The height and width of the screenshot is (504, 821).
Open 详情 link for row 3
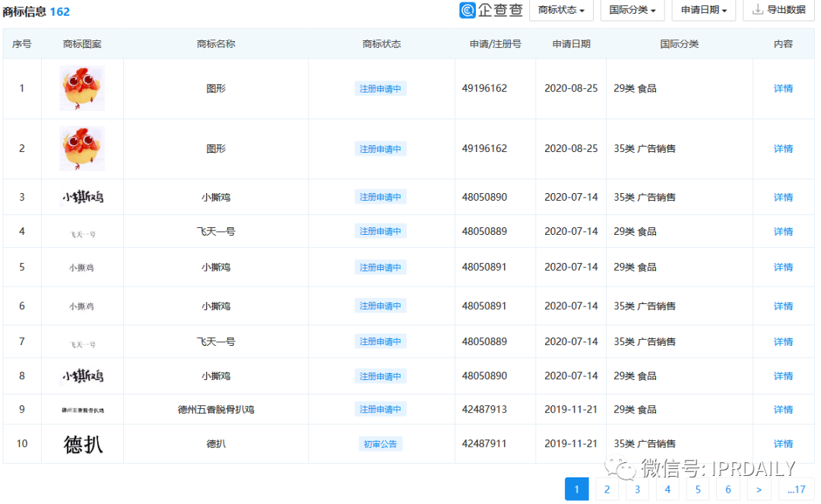pyautogui.click(x=783, y=198)
